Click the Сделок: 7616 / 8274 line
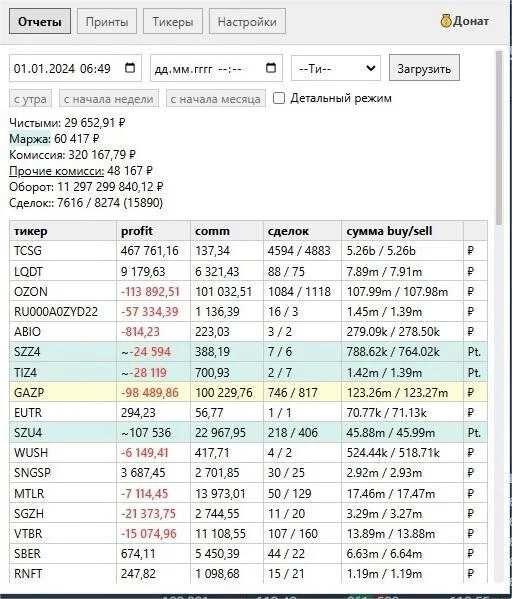This screenshot has height=599, width=512. tap(86, 203)
